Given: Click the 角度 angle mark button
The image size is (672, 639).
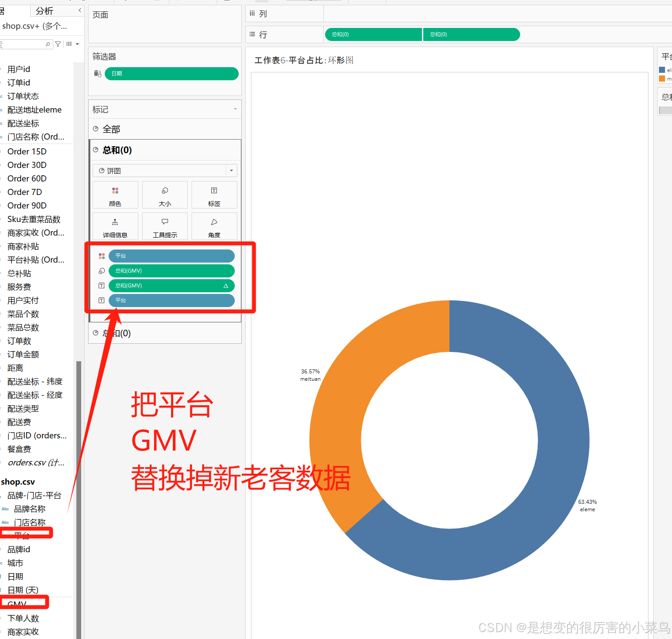Looking at the screenshot, I should (x=214, y=226).
